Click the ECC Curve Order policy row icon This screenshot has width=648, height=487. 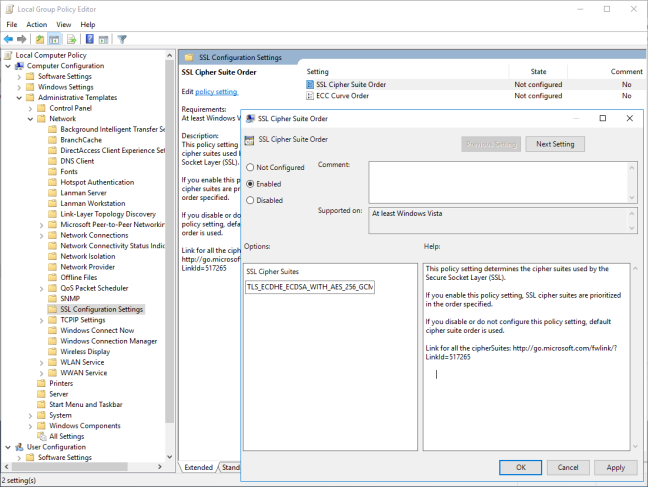point(310,96)
